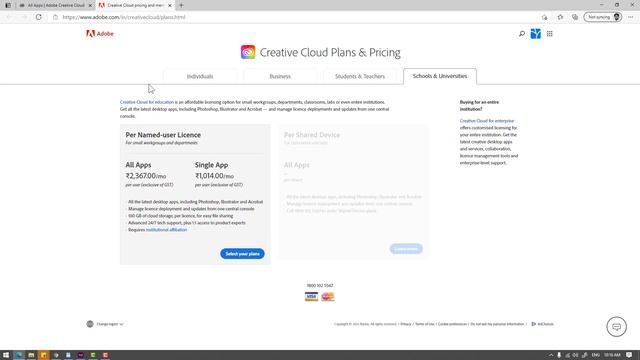Click the faded Learn more button
The height and width of the screenshot is (360, 640).
pyautogui.click(x=406, y=249)
